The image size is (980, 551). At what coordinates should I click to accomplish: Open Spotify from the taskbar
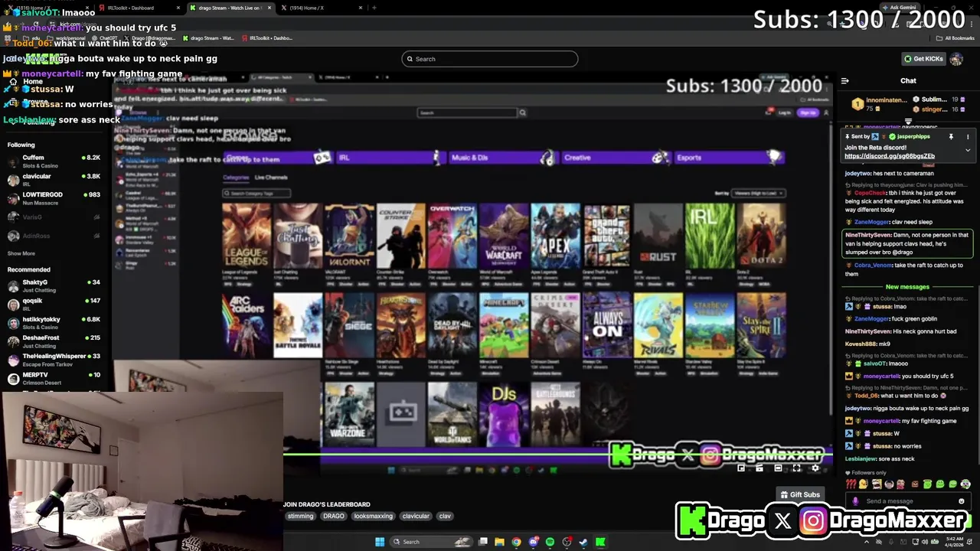tap(550, 542)
